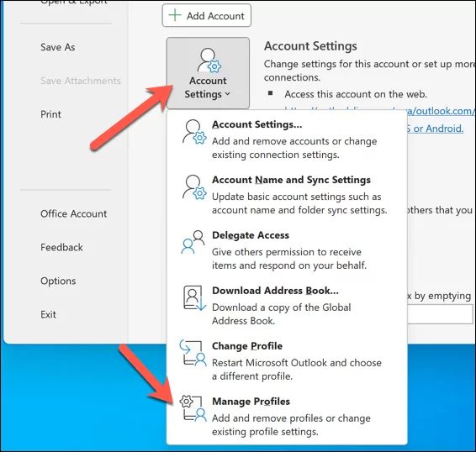Click the Change Profile icon
476x452 pixels.
click(193, 353)
